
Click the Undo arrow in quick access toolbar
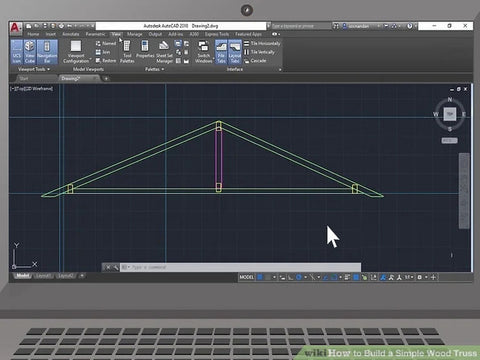(69, 26)
